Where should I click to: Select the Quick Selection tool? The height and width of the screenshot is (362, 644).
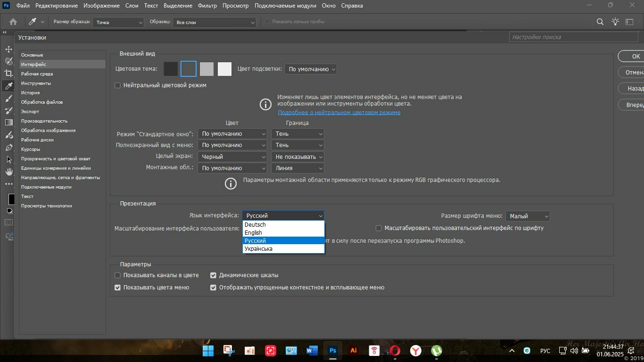tap(8, 61)
